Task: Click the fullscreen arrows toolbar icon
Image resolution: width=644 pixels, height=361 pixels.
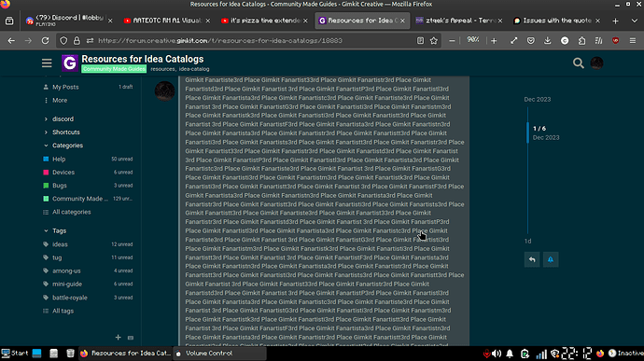Action: pos(514,41)
